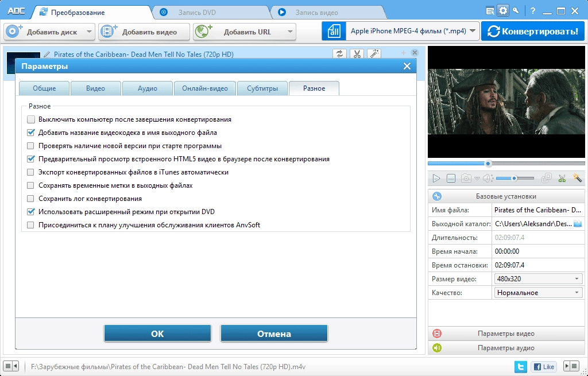Expand the Параметры аудио section

click(x=506, y=348)
